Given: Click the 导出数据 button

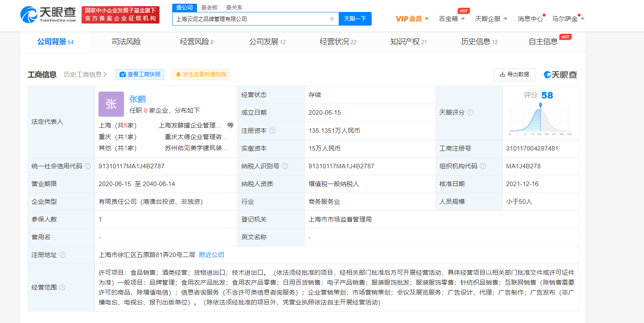Looking at the screenshot, I should [514, 75].
